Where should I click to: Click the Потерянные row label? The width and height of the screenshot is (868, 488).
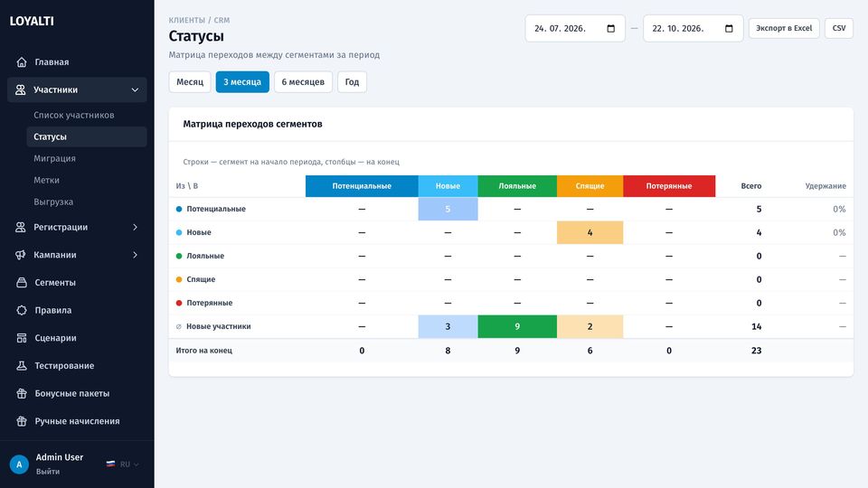[209, 303]
